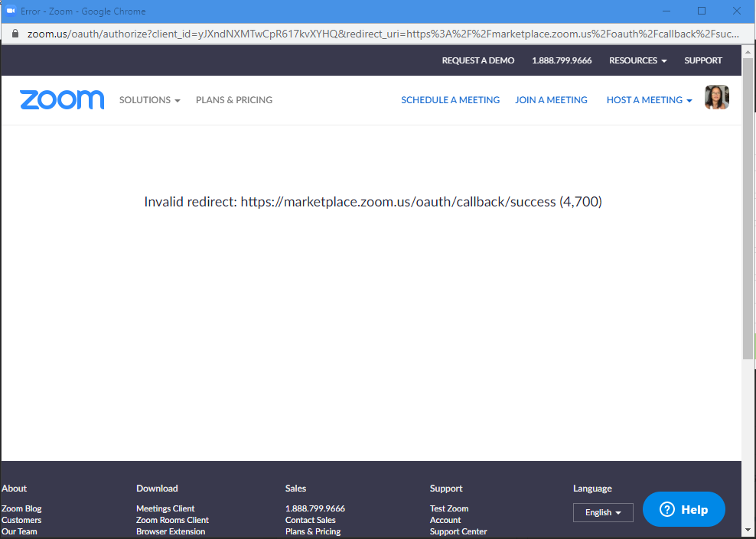Image resolution: width=756 pixels, height=539 pixels.
Task: Click Schedule a Meeting link
Action: tap(451, 99)
